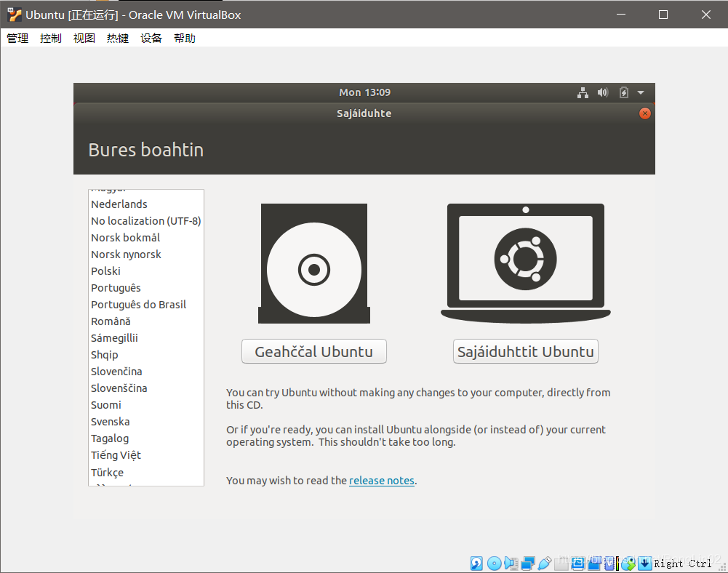This screenshot has width=728, height=573.
Task: Click the optical disk indicator in status bar
Action: pos(495,564)
